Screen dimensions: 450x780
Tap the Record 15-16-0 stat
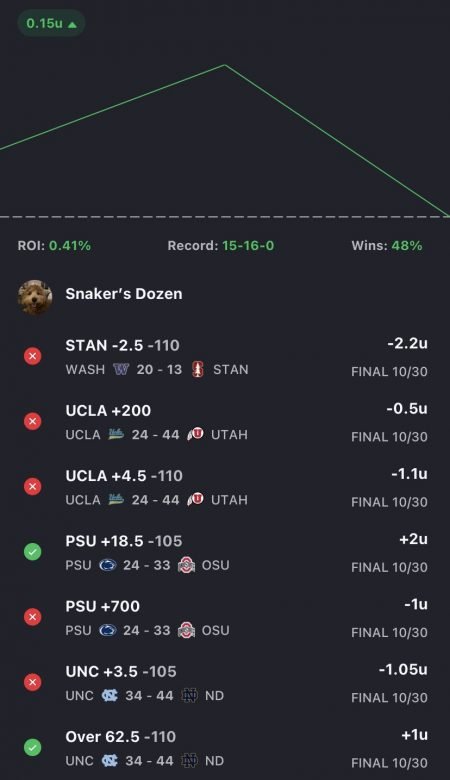tap(221, 246)
